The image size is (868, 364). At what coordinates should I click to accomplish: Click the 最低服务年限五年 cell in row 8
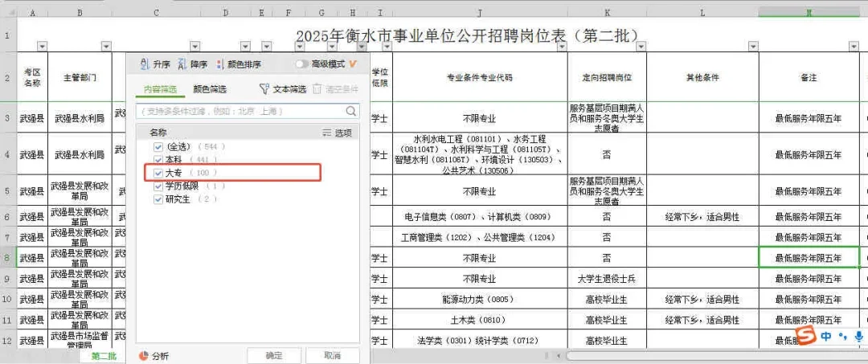coord(809,258)
